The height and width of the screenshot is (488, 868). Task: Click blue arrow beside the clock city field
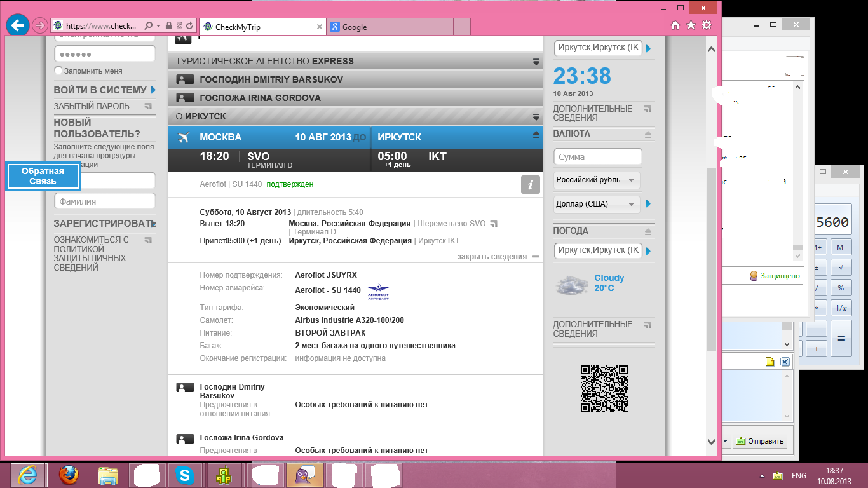pos(648,48)
